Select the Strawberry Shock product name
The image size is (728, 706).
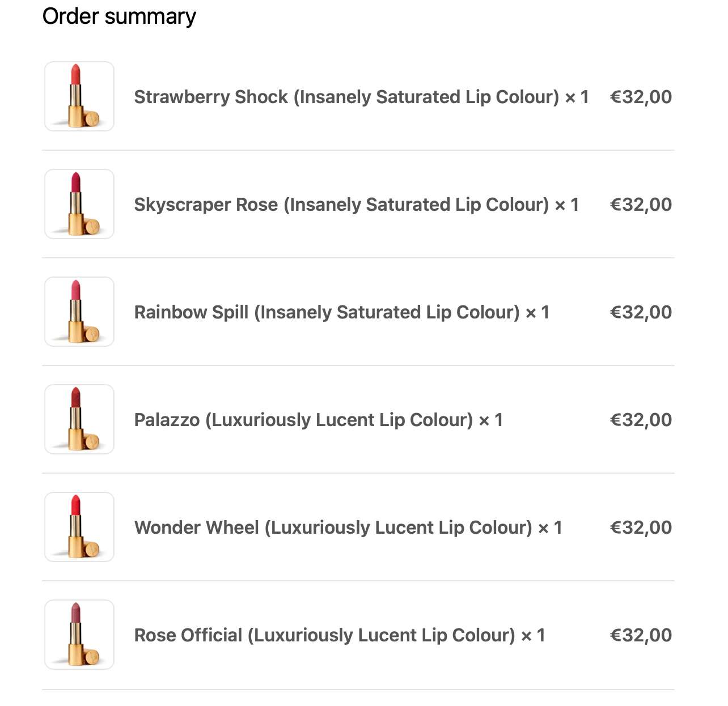point(361,97)
